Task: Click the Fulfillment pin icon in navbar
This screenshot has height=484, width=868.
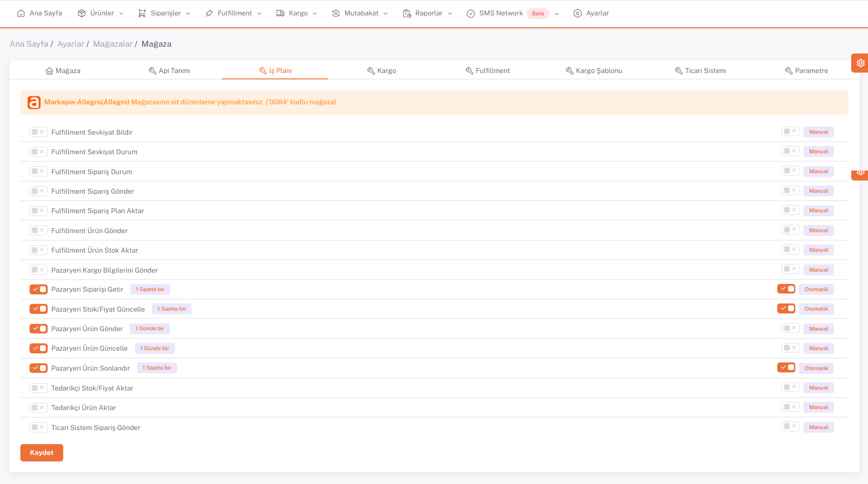Action: 209,13
